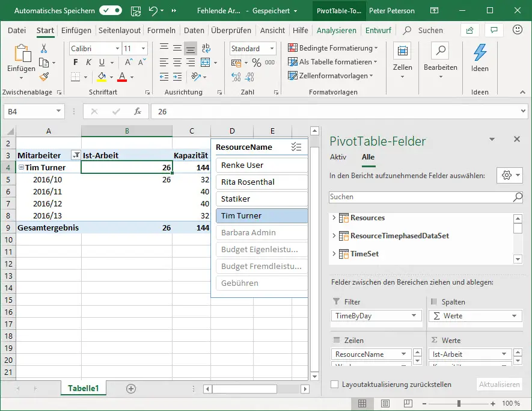Open the Datei menu
This screenshot has height=411, width=532.
17,30
